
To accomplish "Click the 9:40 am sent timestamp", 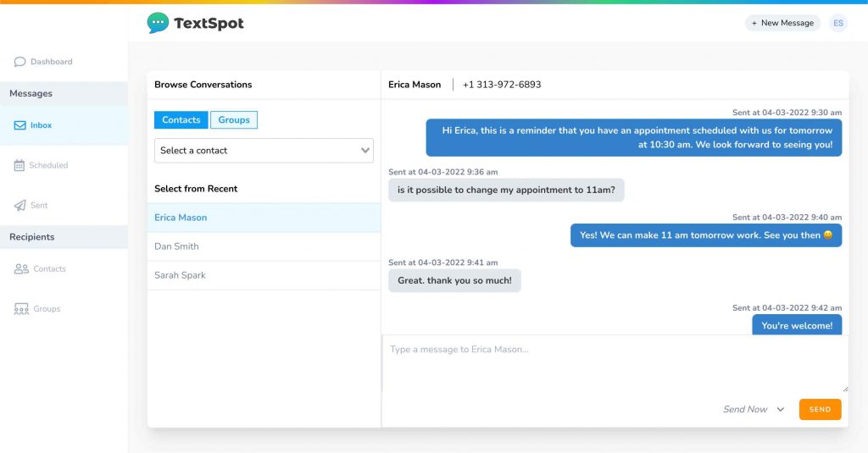I will click(x=787, y=218).
